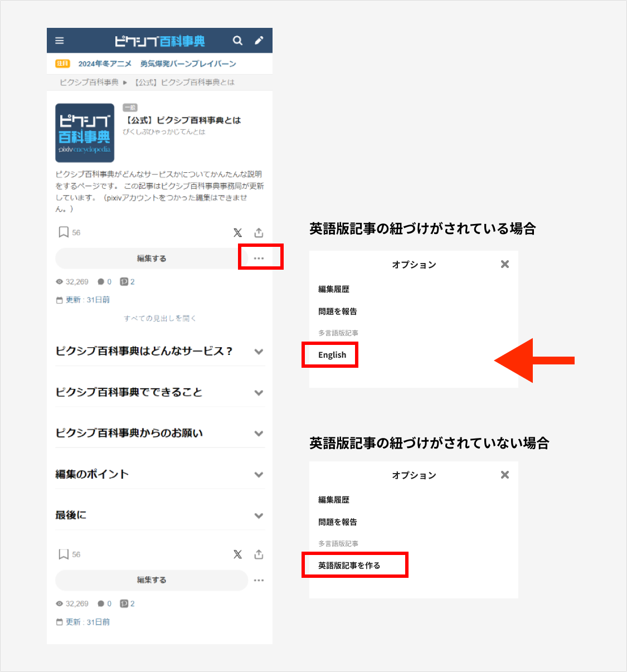Click the upper share export icon
The image size is (627, 672).
259,232
